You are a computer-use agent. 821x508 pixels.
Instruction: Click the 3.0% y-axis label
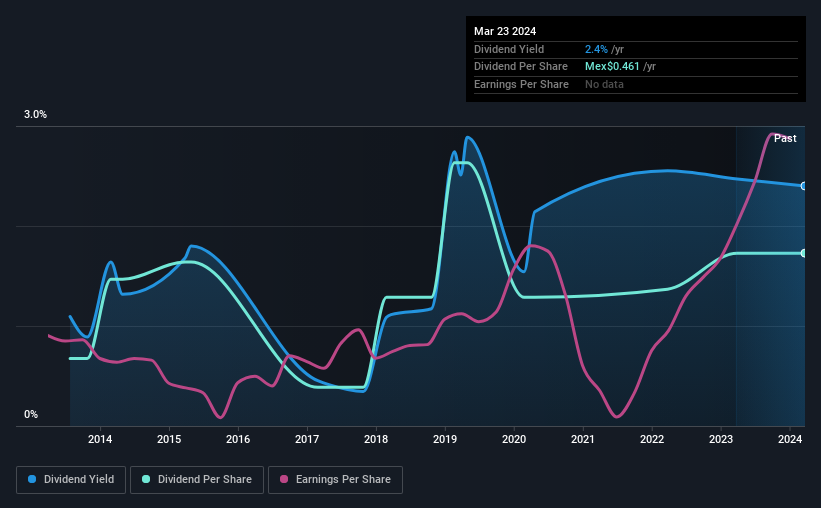(x=35, y=115)
